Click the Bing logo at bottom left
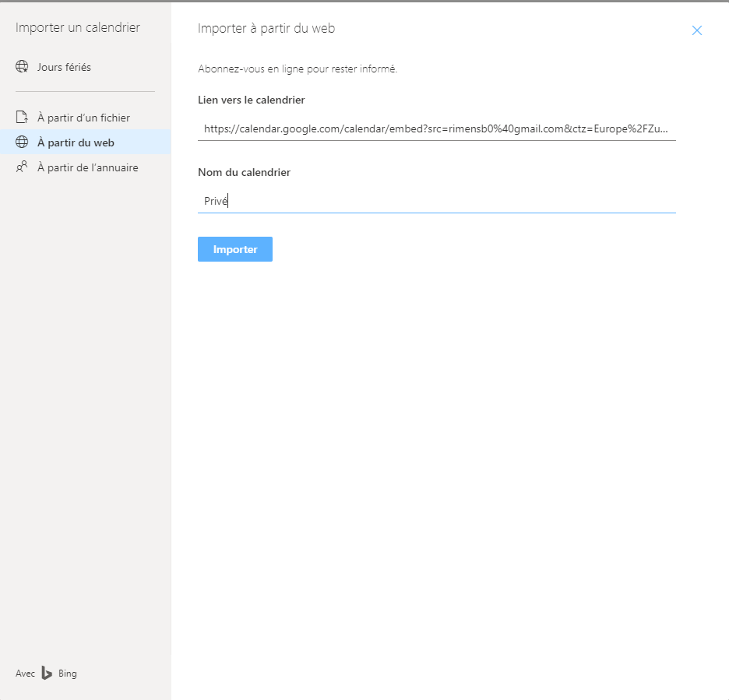This screenshot has width=729, height=700. pos(48,673)
